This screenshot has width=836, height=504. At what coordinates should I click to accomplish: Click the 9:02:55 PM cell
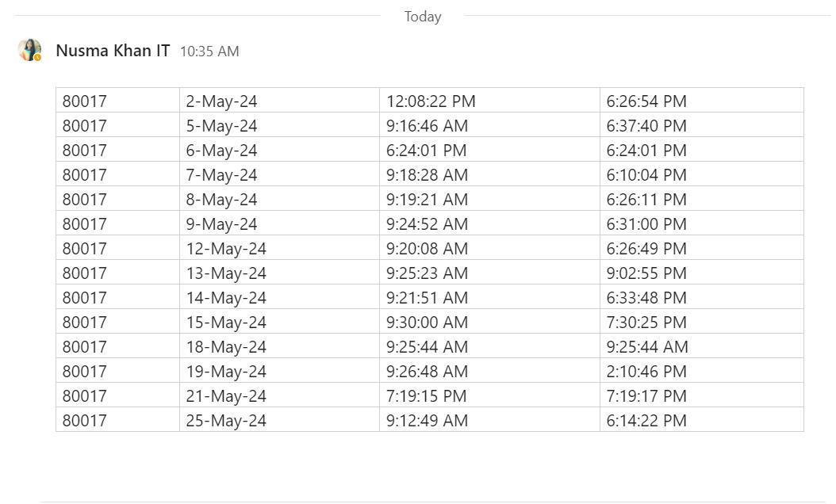click(702, 272)
